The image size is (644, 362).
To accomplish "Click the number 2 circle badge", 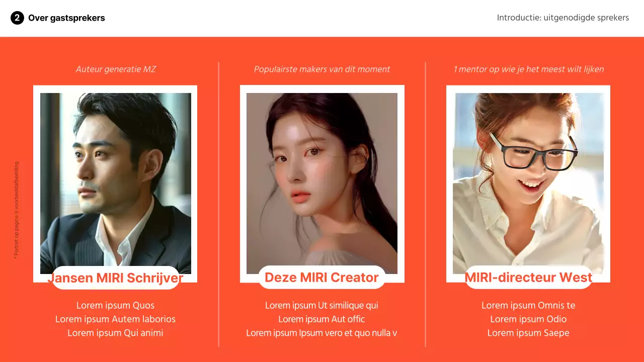I will (x=17, y=18).
